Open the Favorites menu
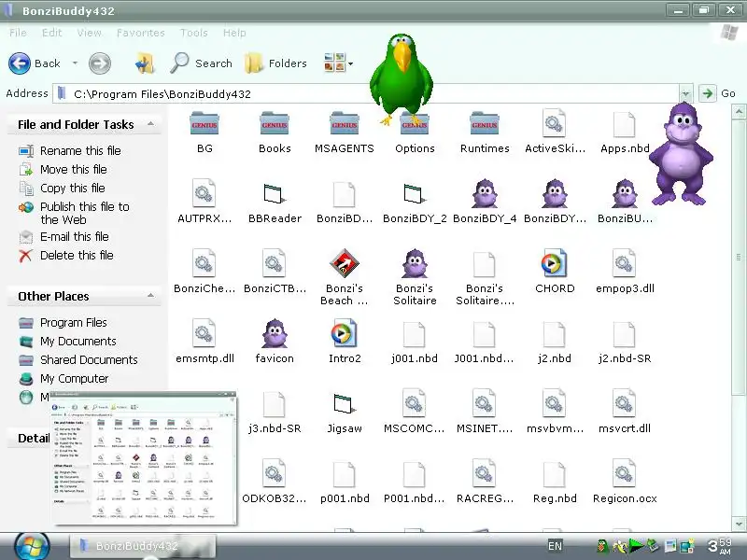Viewport: 747px width, 560px height. [141, 33]
